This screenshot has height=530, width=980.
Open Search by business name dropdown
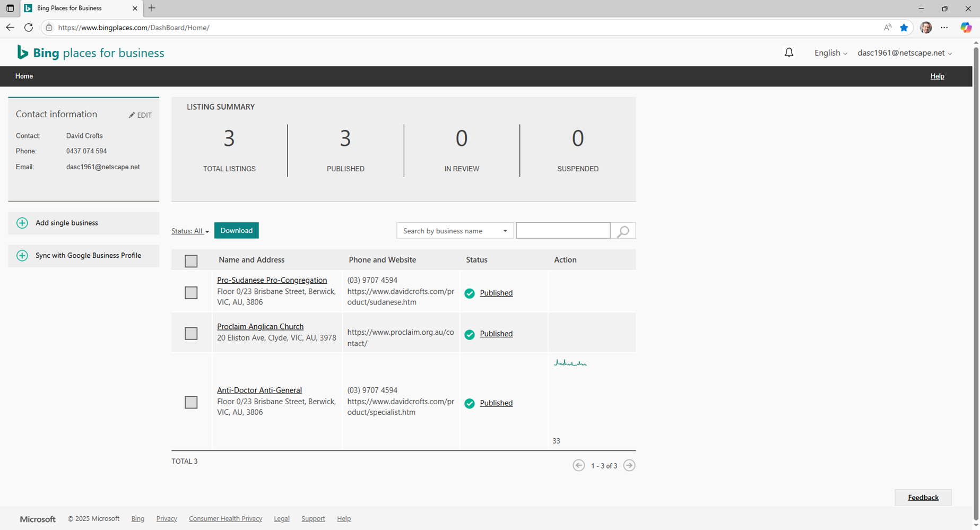click(455, 231)
